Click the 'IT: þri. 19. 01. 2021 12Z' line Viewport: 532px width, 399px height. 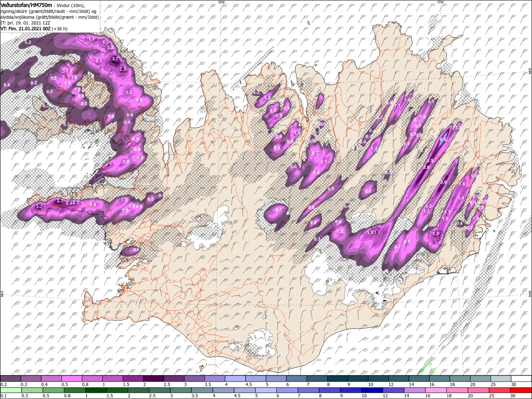[25, 23]
